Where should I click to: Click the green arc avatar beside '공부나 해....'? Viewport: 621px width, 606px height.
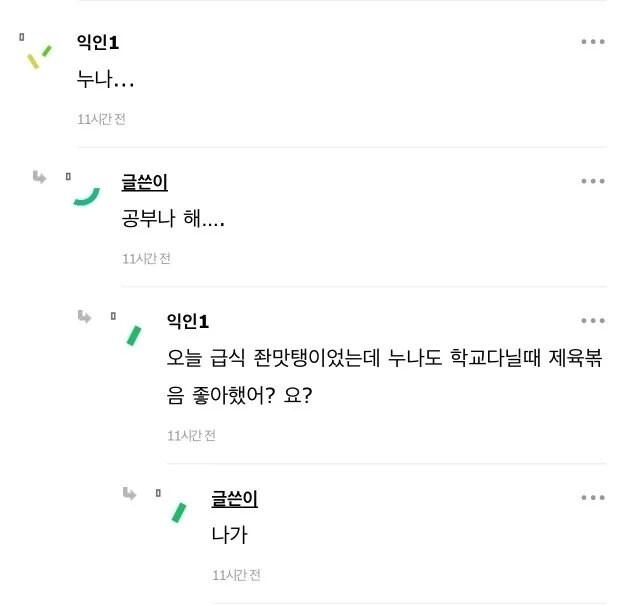pos(87,196)
